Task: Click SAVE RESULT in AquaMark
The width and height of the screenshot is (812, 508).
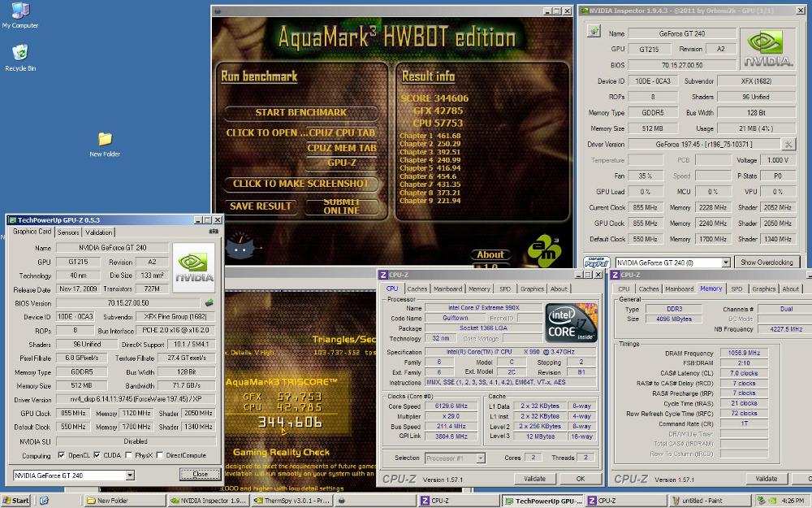Action: click(261, 206)
